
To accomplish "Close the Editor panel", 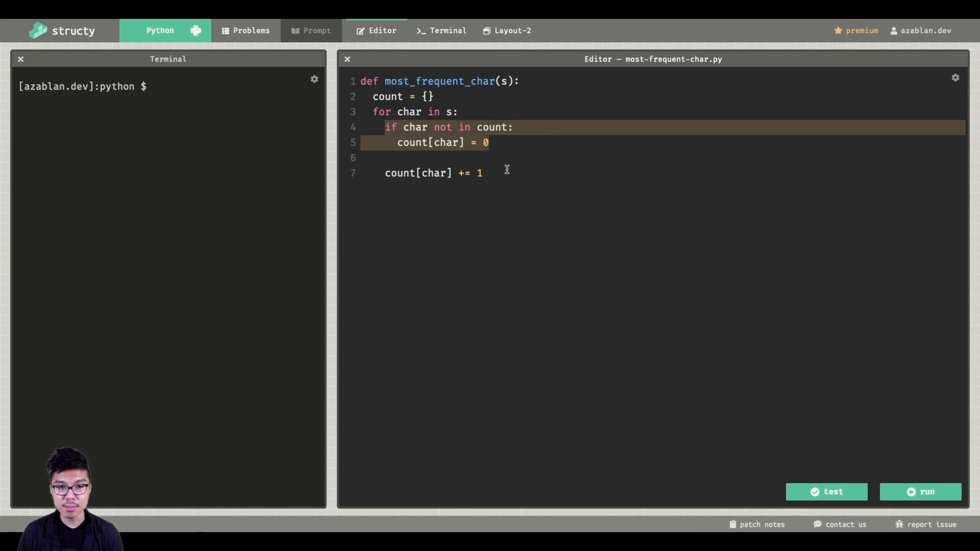I will tap(347, 59).
